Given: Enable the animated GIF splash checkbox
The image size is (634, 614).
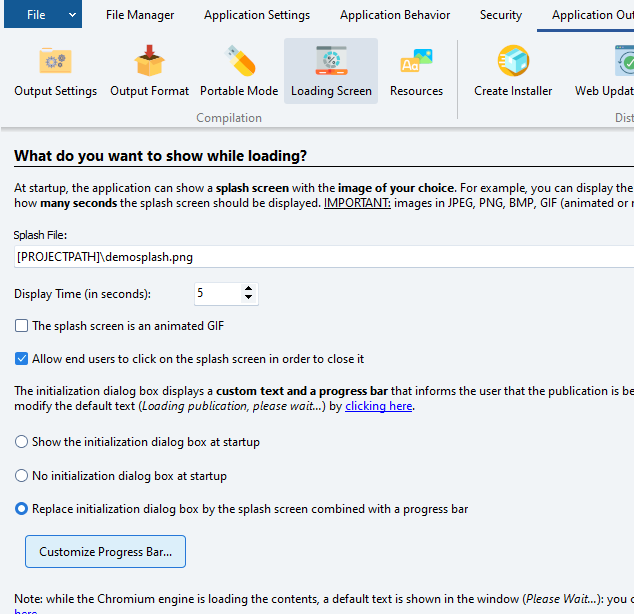Looking at the screenshot, I should tap(22, 325).
